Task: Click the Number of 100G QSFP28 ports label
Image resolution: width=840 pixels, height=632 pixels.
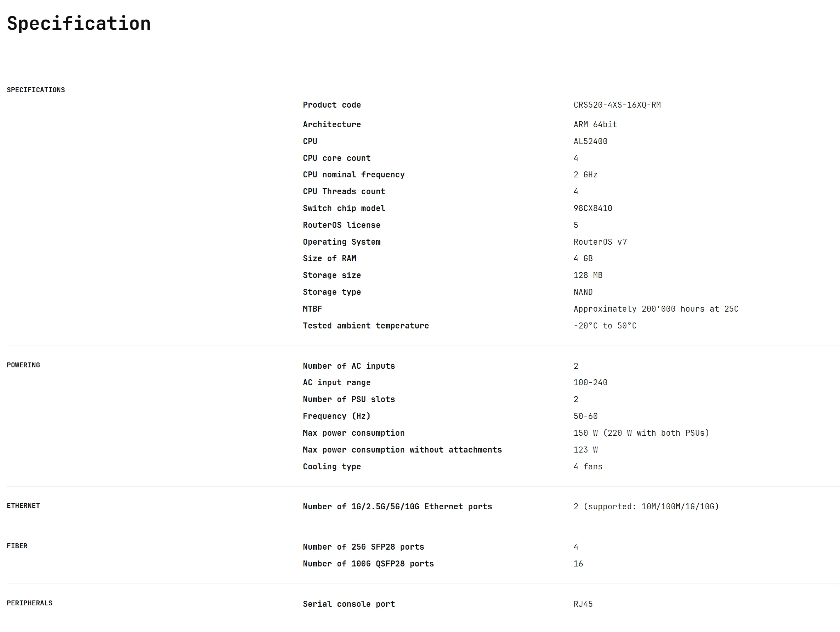Action: (x=368, y=564)
